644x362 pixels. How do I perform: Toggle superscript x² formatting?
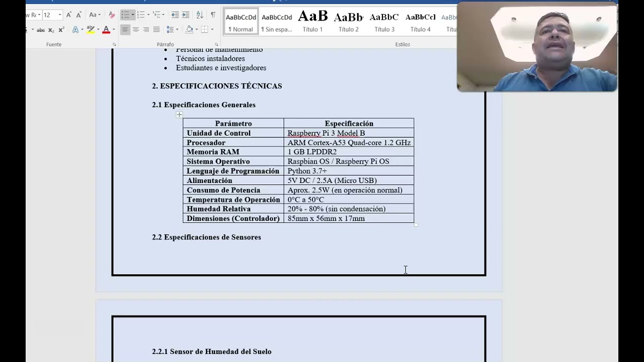click(61, 30)
